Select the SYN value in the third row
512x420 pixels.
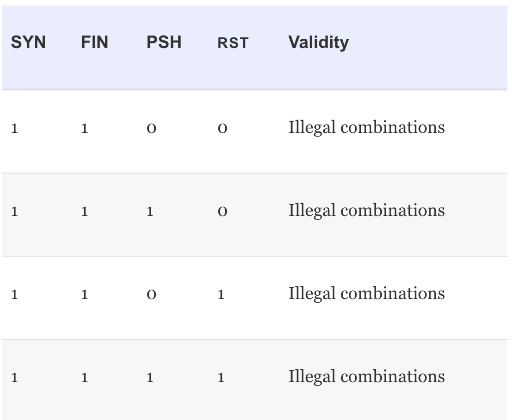pos(14,294)
